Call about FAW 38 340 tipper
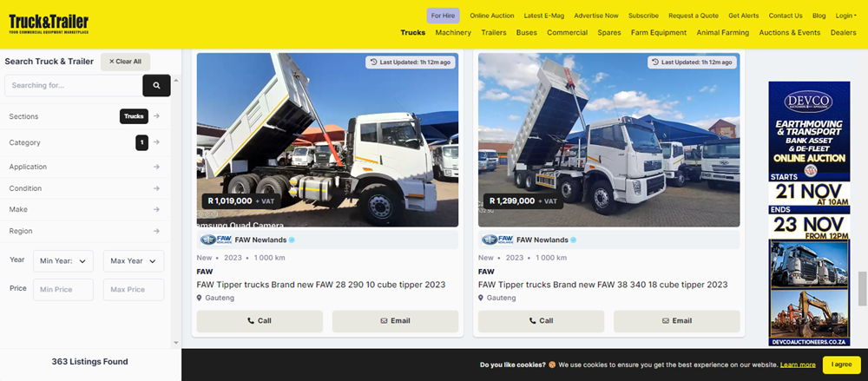 pyautogui.click(x=541, y=321)
